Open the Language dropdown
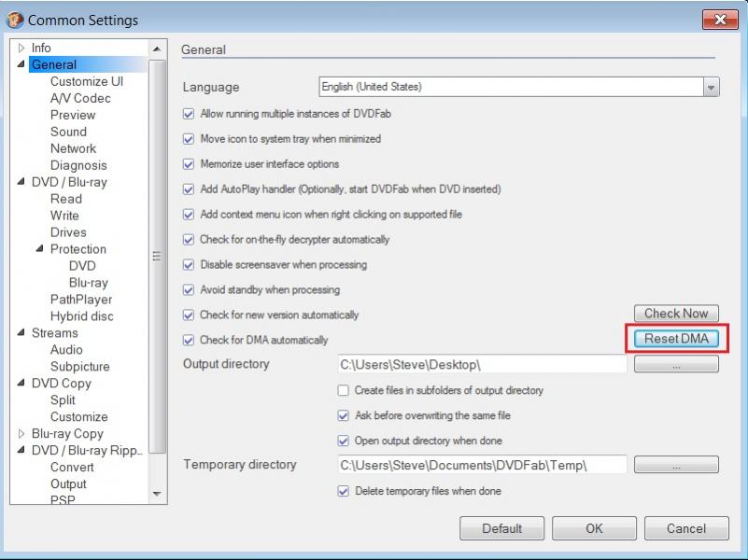This screenshot has height=560, width=748. coord(711,87)
